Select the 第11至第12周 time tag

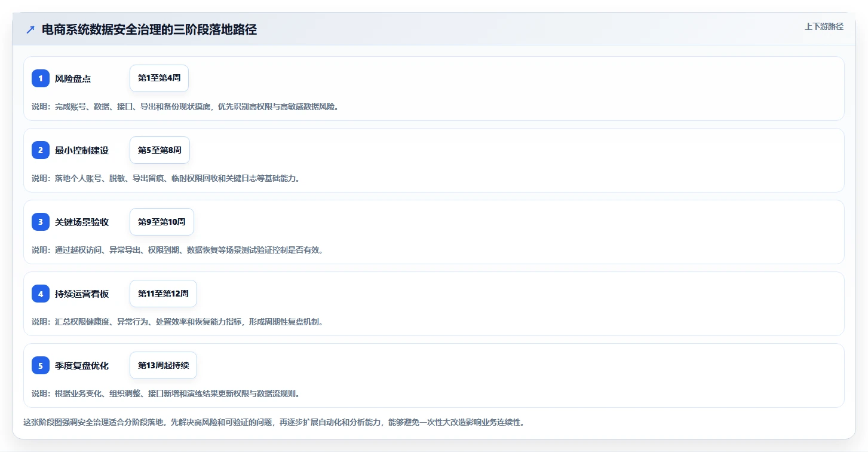(x=163, y=294)
